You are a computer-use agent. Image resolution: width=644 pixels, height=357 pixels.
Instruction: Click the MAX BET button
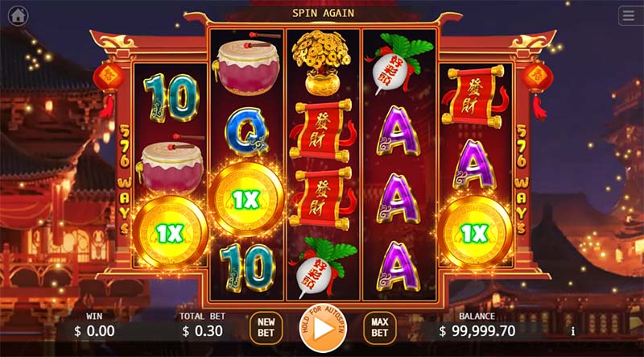pyautogui.click(x=380, y=328)
